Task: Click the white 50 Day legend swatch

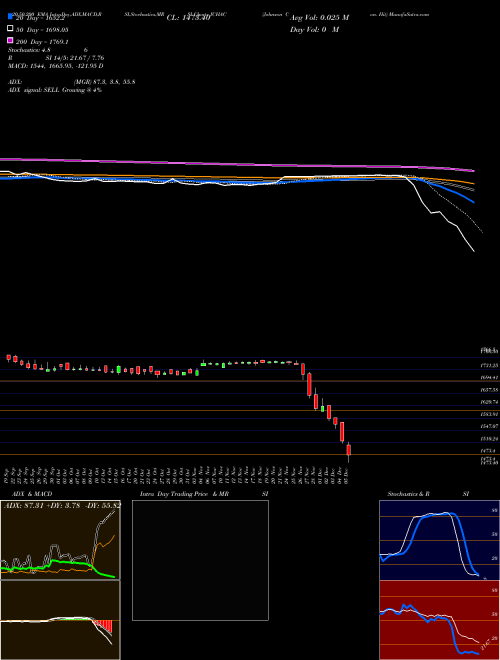Action: click(x=10, y=29)
